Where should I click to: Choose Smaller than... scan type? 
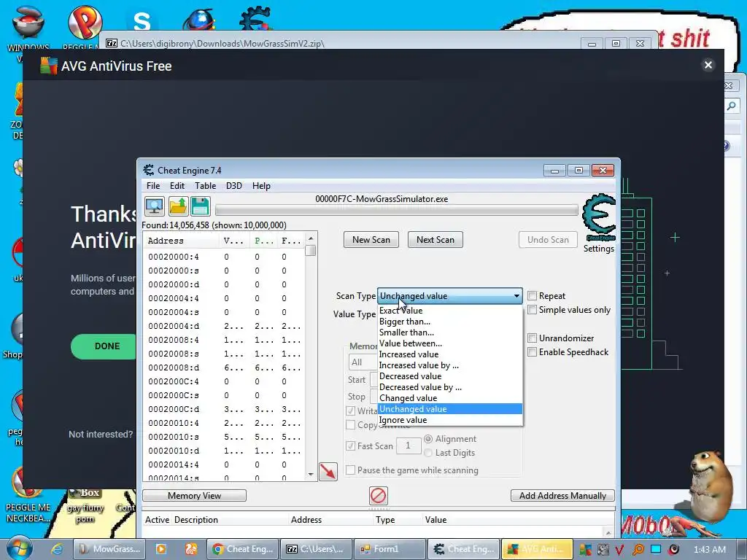[450, 332]
